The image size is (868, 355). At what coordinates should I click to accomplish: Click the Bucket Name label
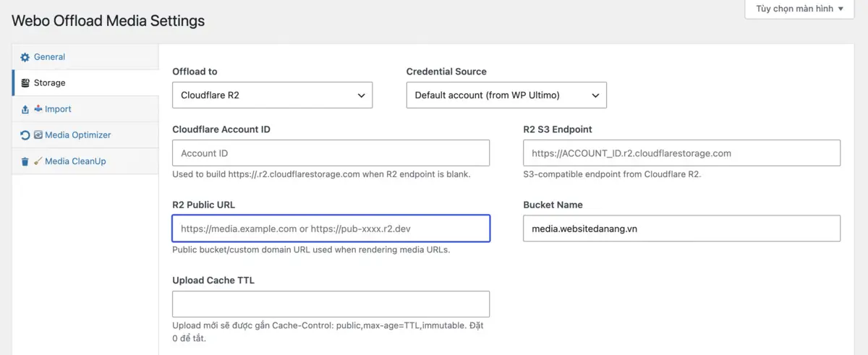pyautogui.click(x=553, y=205)
